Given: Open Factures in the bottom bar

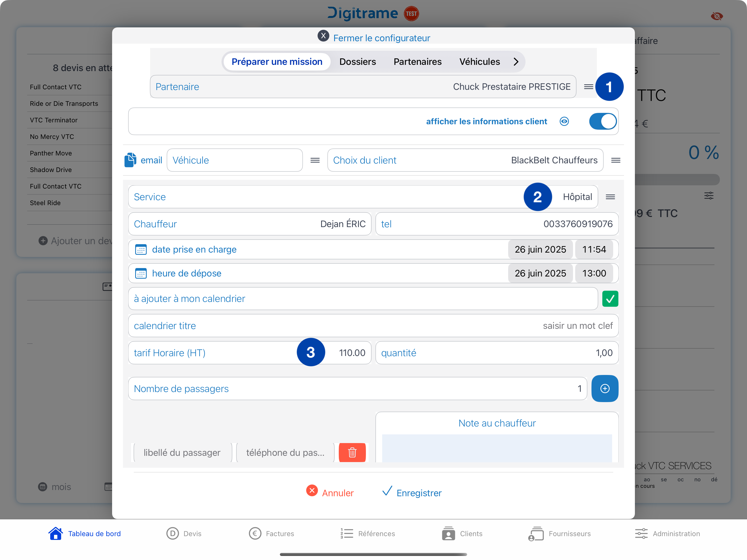Looking at the screenshot, I should coord(271,534).
